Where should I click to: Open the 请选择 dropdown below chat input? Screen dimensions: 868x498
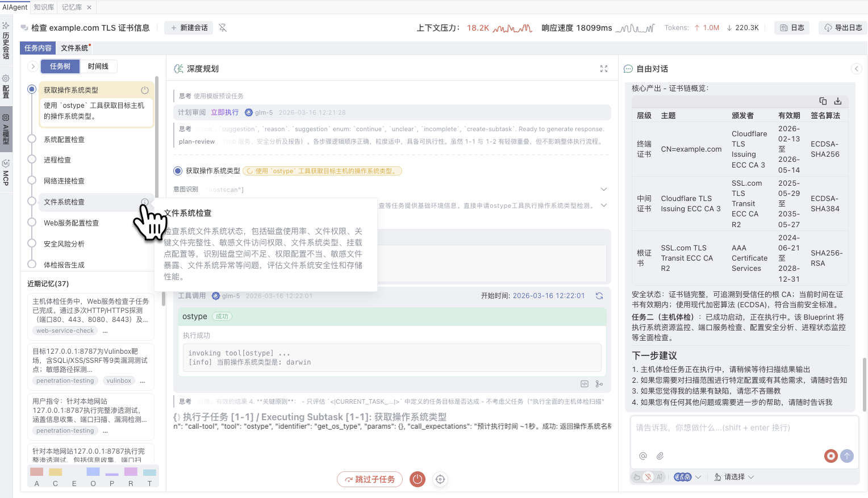tap(734, 477)
